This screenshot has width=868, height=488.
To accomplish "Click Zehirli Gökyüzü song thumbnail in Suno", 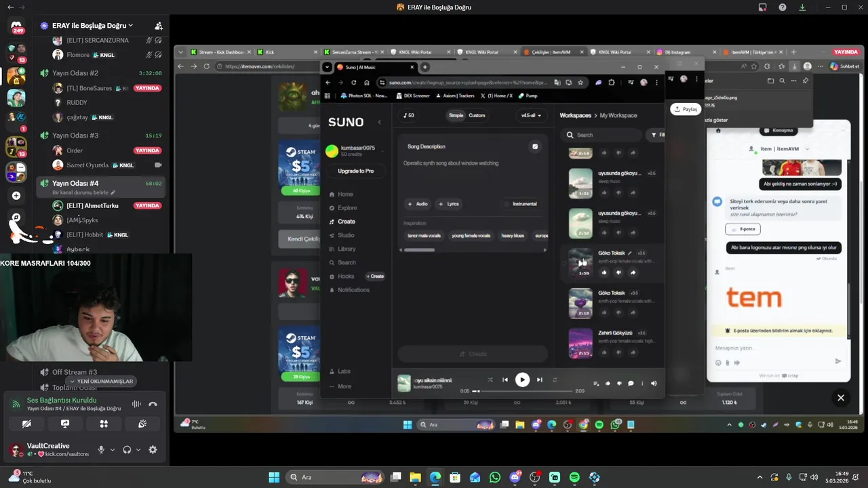I will click(x=580, y=343).
